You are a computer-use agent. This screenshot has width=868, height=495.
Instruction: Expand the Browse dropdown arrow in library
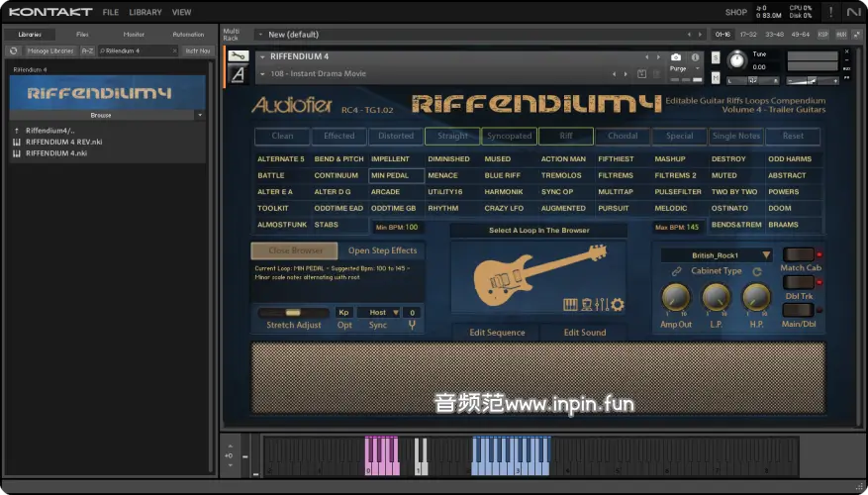(x=200, y=115)
